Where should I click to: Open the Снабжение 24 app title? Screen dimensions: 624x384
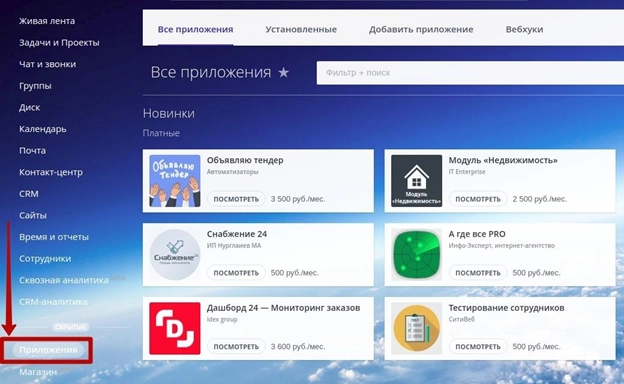coord(237,234)
